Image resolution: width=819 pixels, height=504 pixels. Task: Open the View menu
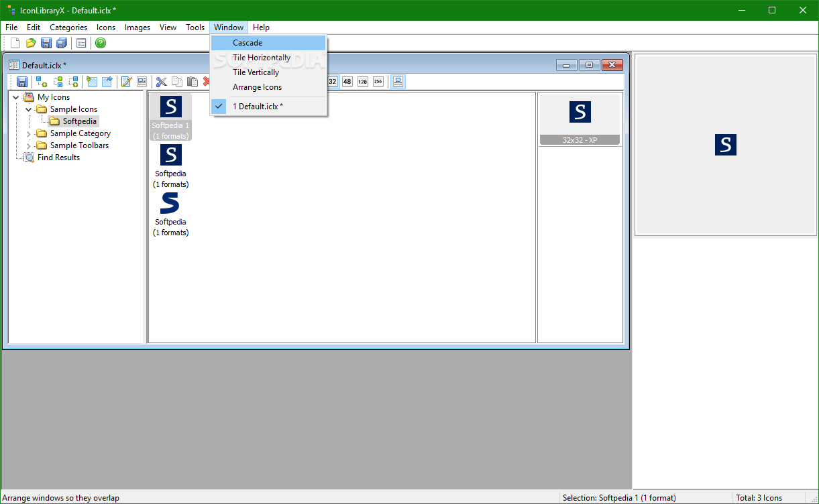point(168,27)
